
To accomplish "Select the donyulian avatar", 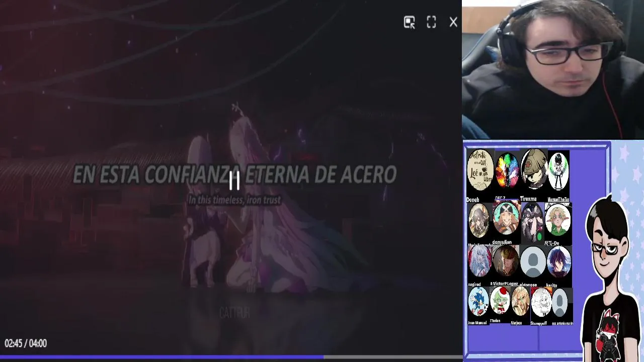I will point(506,219).
